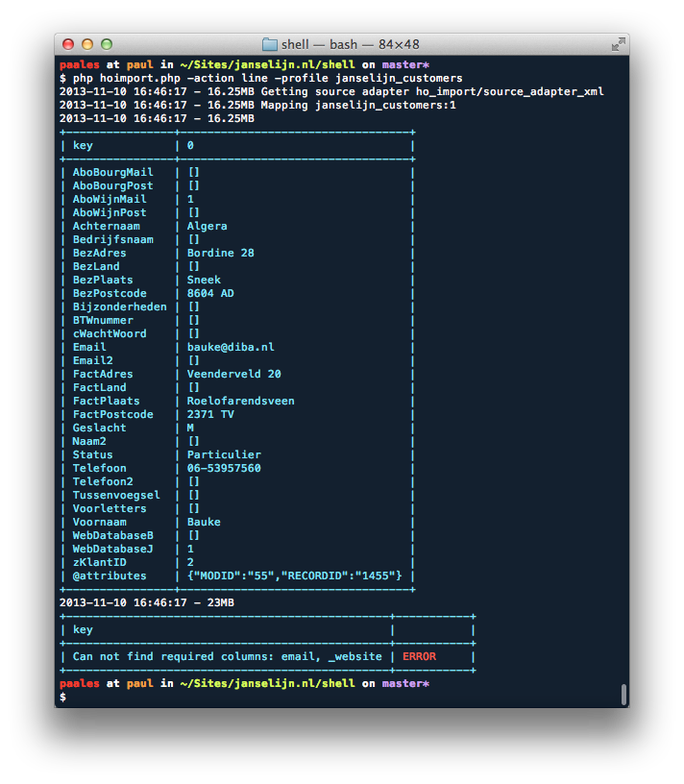Click the window title 'shell — bash — 84×48'
The height and width of the screenshot is (784, 684).
point(350,44)
